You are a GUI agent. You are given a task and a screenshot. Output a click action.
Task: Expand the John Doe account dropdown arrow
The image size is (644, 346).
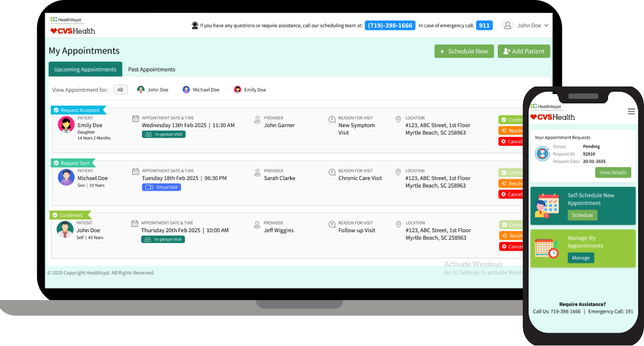click(x=547, y=26)
